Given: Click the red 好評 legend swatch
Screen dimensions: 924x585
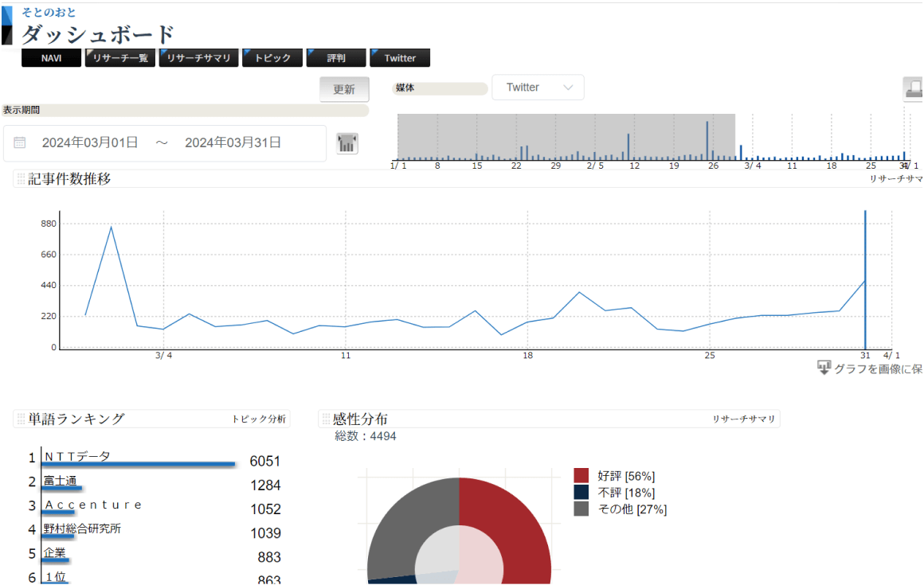Looking at the screenshot, I should click(x=581, y=476).
